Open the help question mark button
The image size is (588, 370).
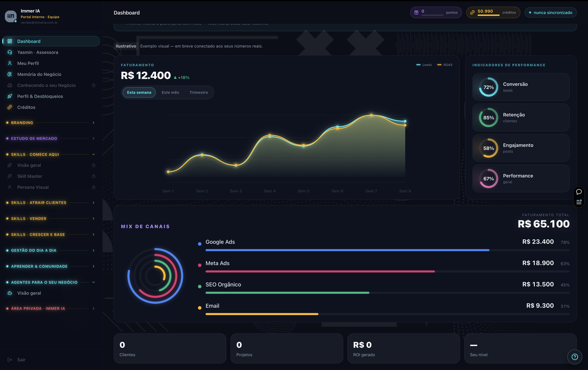(575, 357)
